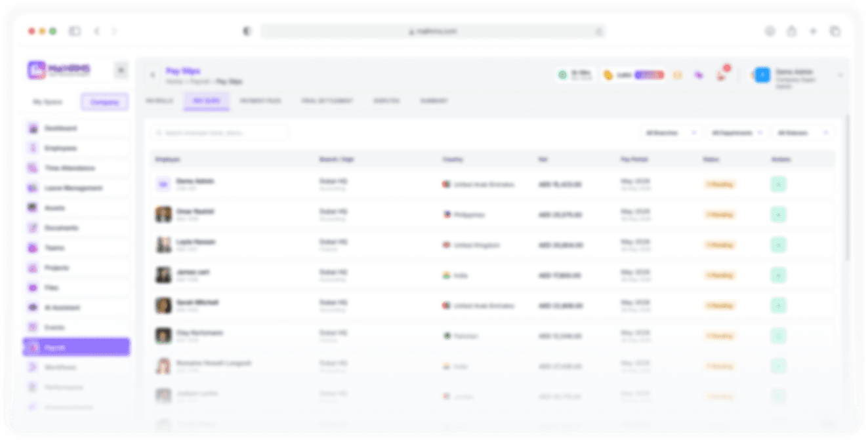Switch to Company view
868x440 pixels.
(x=104, y=102)
